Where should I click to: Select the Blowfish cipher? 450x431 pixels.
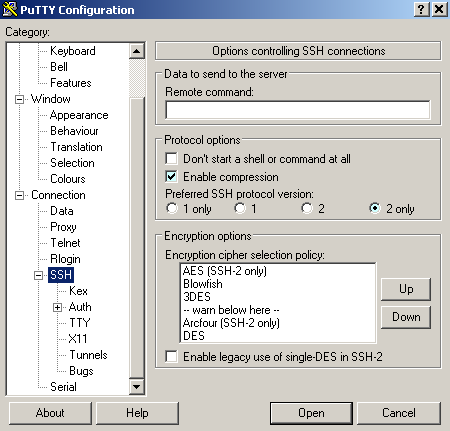coord(203,284)
